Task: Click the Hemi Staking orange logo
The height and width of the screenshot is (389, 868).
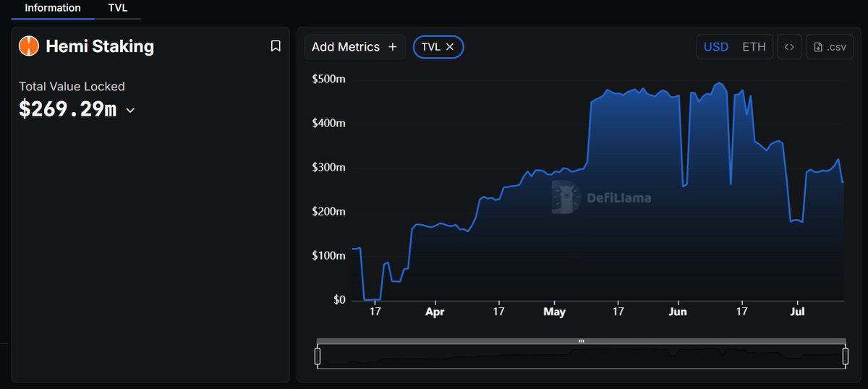Action: (28, 46)
